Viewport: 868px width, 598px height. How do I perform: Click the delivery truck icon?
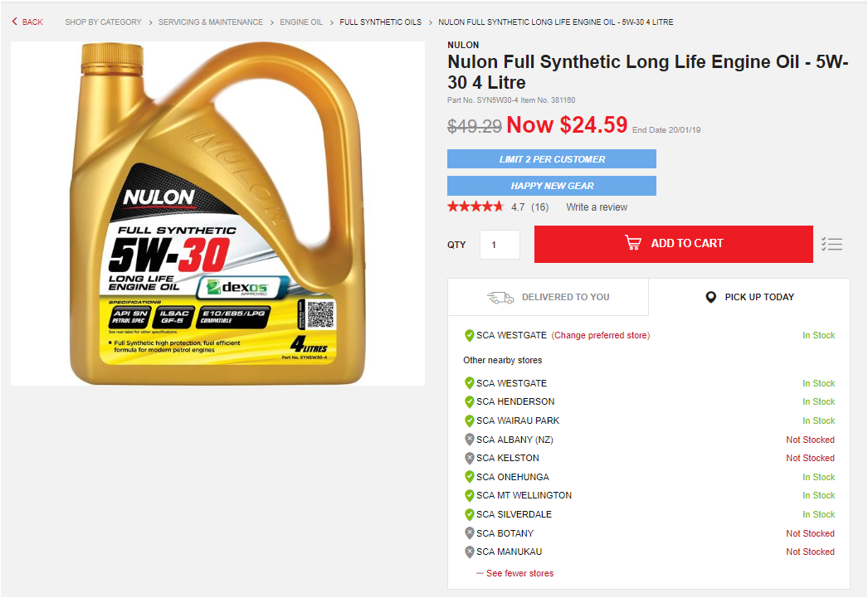point(500,298)
